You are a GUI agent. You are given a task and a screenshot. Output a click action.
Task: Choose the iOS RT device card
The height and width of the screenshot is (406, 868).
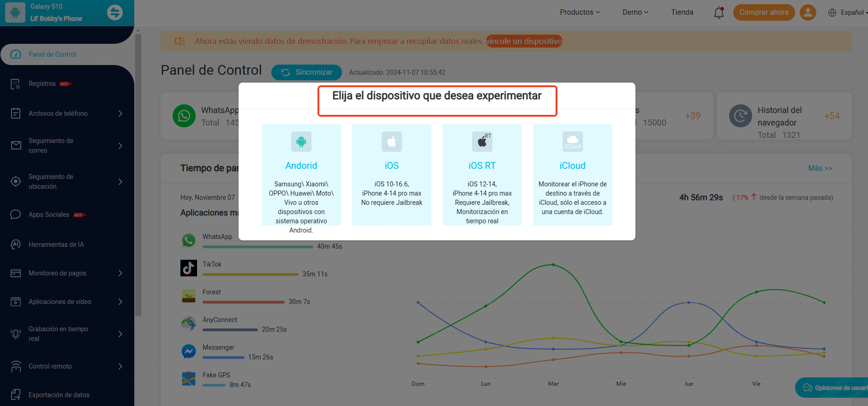[482, 175]
